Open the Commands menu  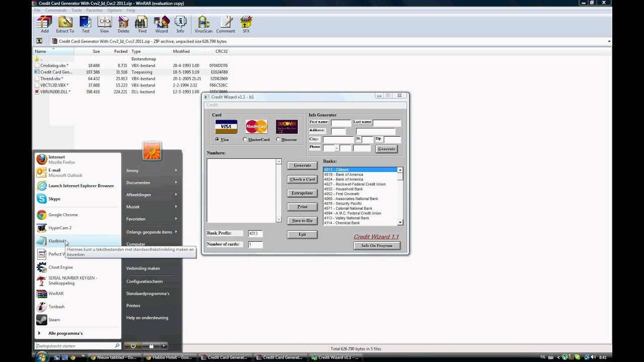pyautogui.click(x=56, y=10)
